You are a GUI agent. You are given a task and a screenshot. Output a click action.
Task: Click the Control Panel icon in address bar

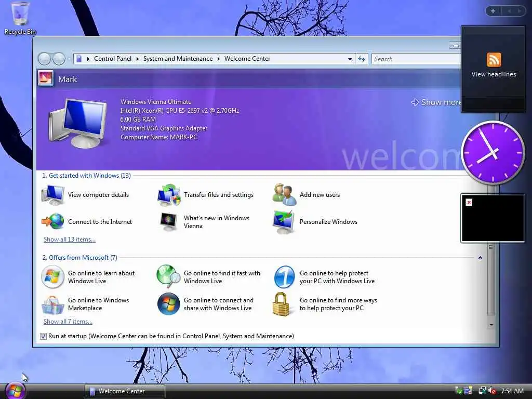click(x=79, y=59)
